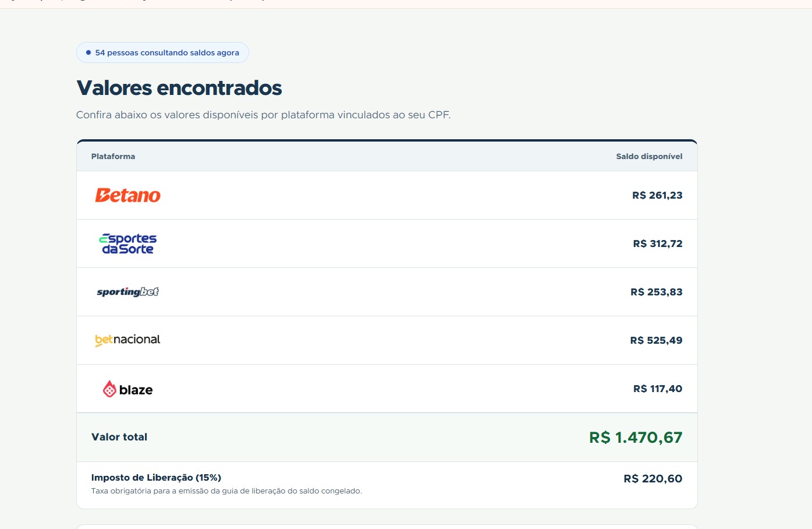Screen dimensions: 812x529
Task: Select the betnacional balance R$ 525,49
Action: tap(656, 340)
